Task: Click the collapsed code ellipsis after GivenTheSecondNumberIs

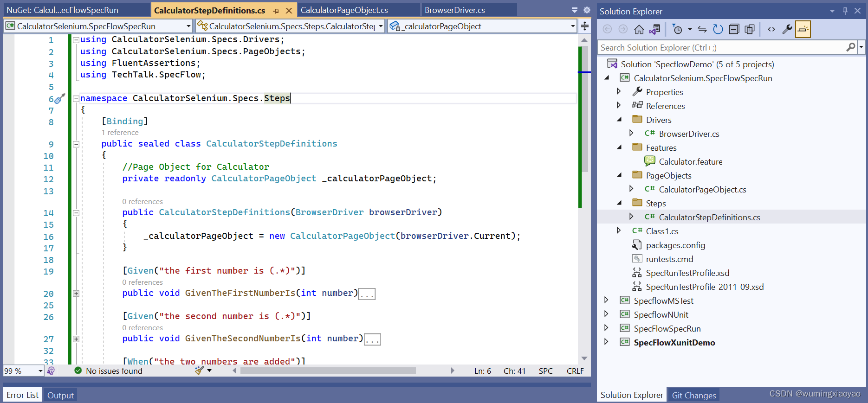Action: (372, 339)
